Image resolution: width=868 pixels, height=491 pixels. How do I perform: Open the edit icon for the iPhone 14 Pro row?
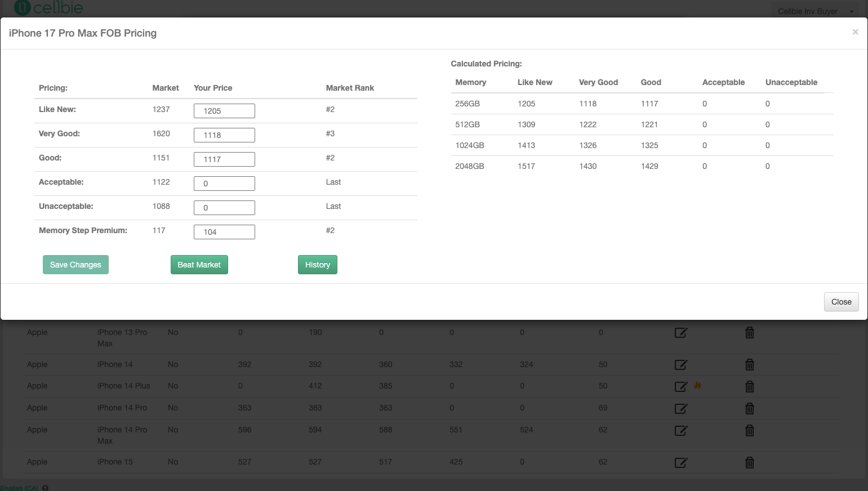681,408
